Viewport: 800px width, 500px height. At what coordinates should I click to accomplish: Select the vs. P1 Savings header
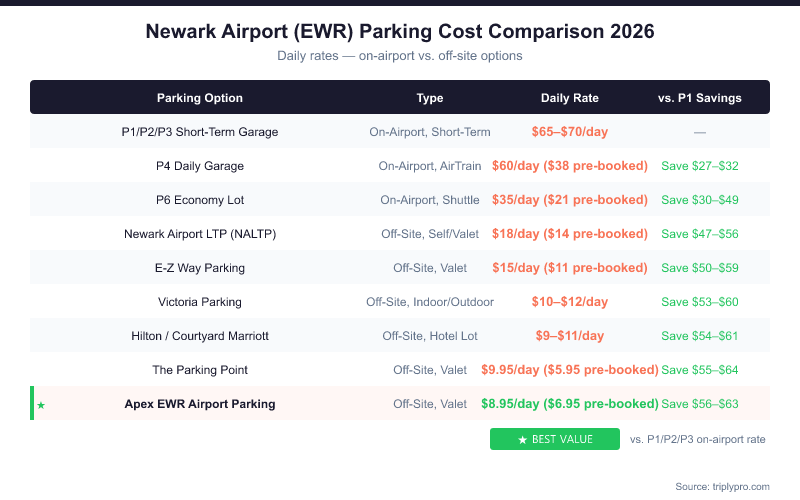(700, 98)
